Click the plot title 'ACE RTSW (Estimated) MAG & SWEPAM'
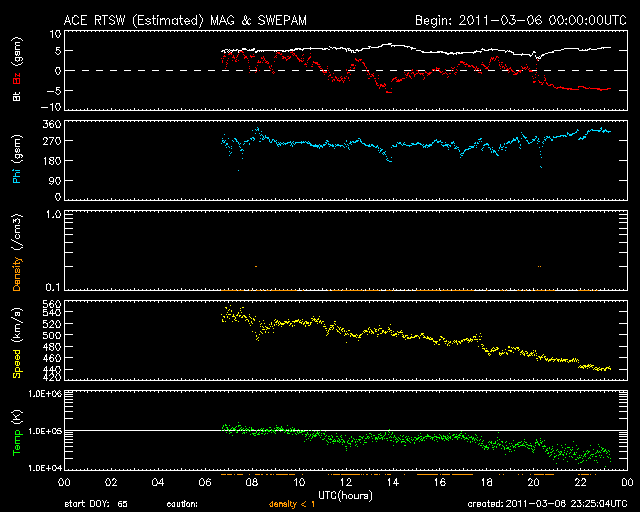Viewport: 640px width, 512px height. pos(185,20)
